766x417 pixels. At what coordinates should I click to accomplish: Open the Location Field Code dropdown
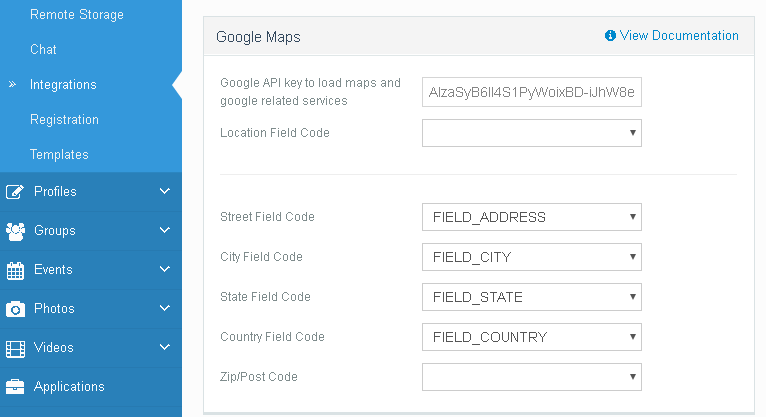tap(531, 133)
